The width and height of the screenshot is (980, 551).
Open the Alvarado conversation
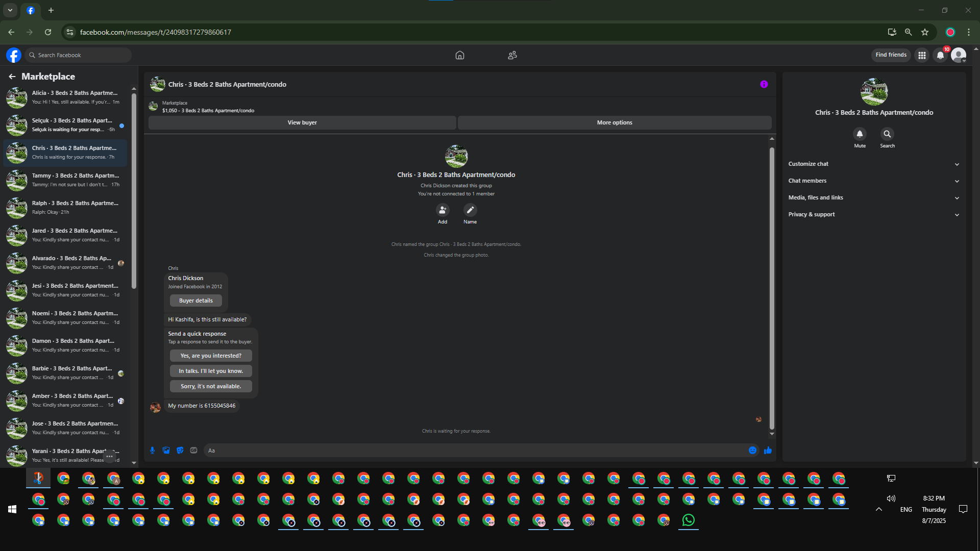coord(65,263)
